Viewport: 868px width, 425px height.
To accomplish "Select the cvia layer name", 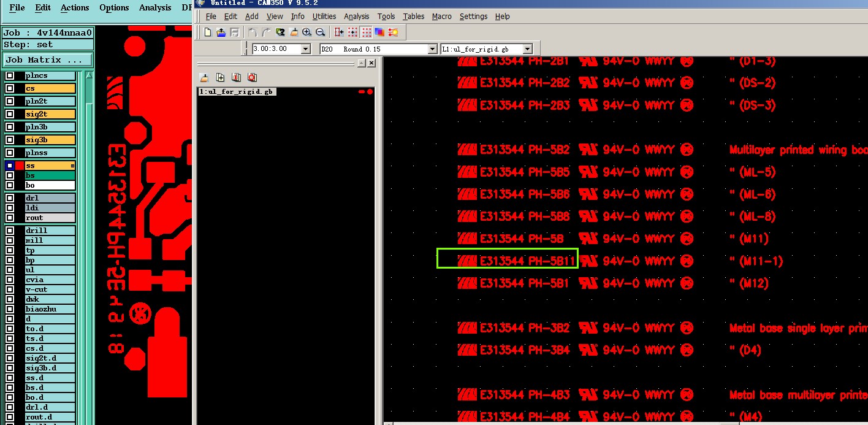I will (50, 280).
